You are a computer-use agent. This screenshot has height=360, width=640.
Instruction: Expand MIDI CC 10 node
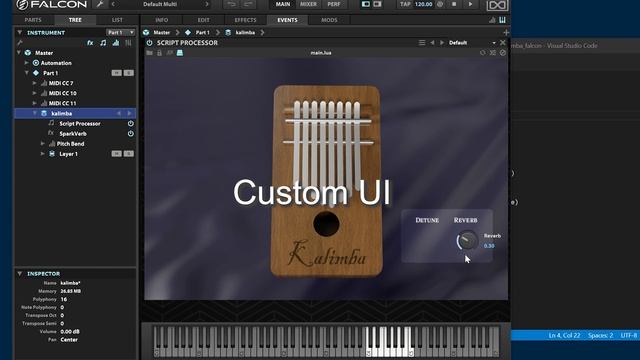click(x=34, y=93)
